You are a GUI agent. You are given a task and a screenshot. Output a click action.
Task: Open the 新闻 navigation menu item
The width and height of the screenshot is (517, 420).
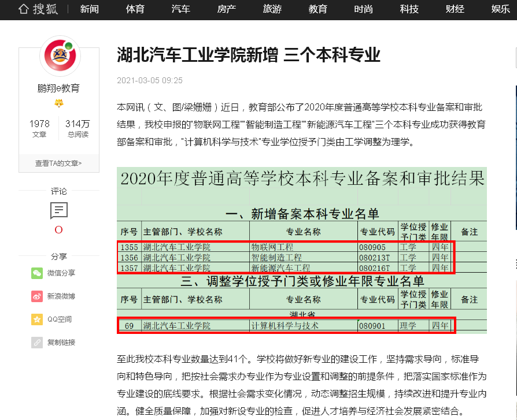click(x=89, y=9)
